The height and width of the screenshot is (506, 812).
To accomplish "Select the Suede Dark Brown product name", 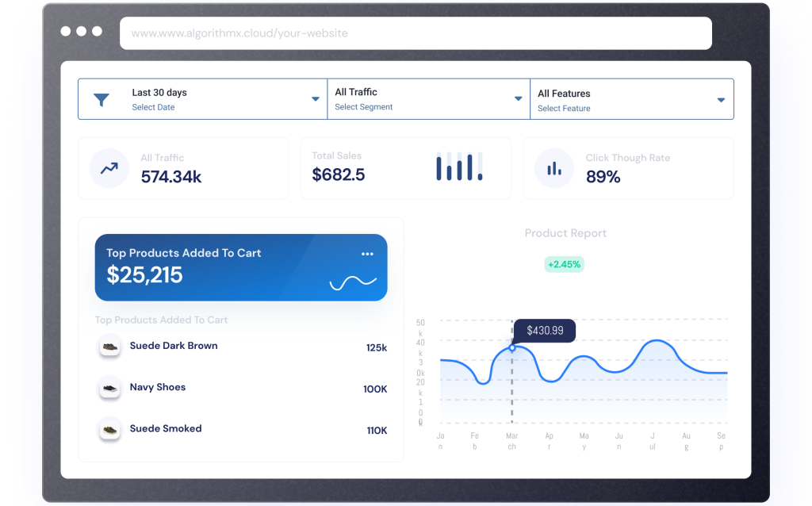I will tap(174, 346).
